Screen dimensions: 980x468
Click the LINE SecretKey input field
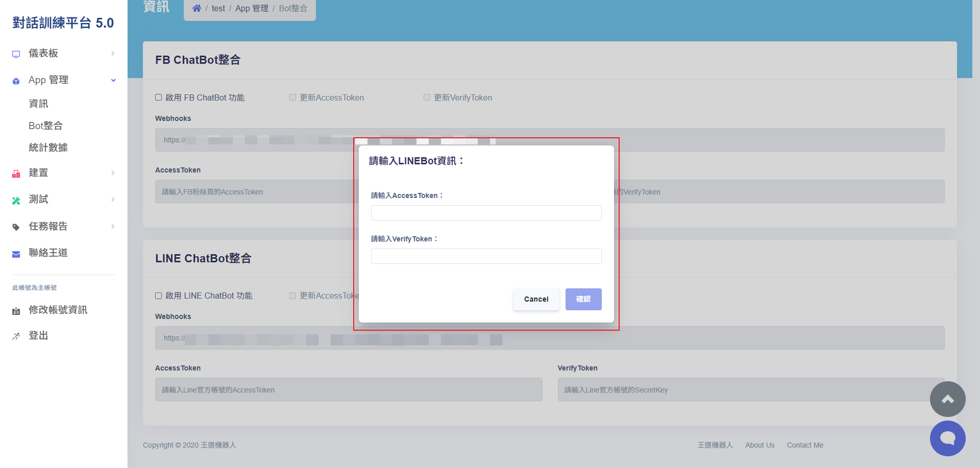(751, 389)
